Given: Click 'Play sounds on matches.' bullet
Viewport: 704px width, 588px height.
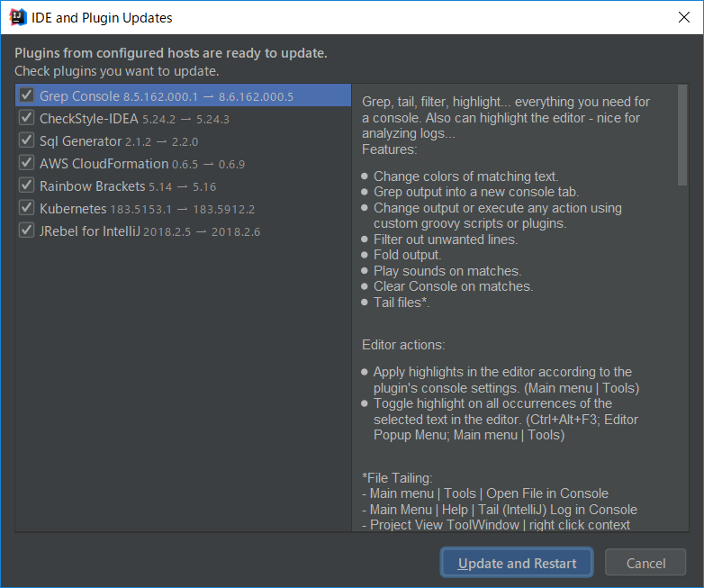Looking at the screenshot, I should point(447,271).
